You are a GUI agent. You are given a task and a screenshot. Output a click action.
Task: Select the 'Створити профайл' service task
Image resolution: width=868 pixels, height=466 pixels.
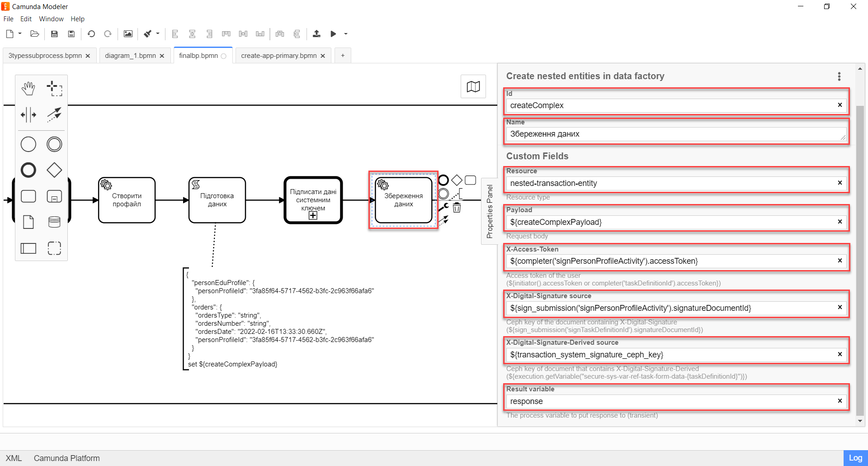point(127,200)
